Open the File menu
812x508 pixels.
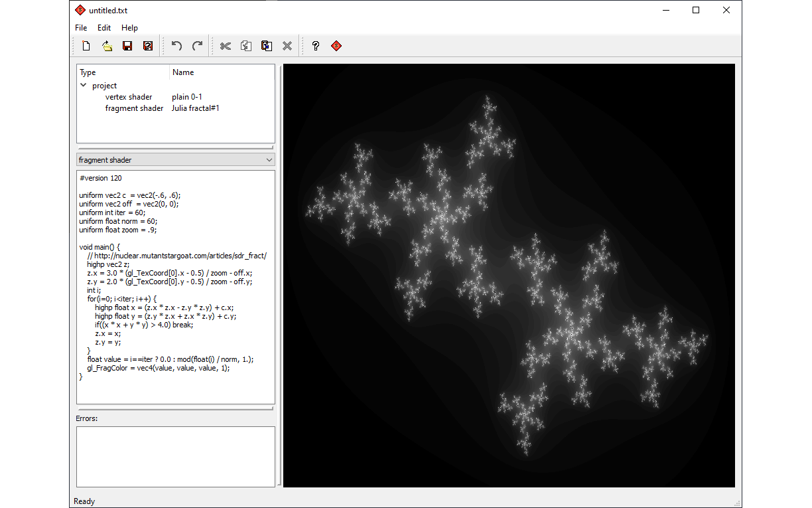pyautogui.click(x=81, y=28)
